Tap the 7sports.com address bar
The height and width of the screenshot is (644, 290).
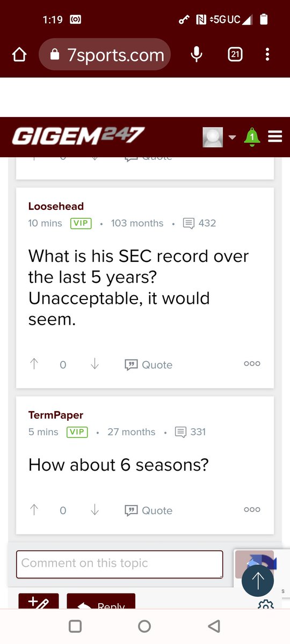coord(105,54)
